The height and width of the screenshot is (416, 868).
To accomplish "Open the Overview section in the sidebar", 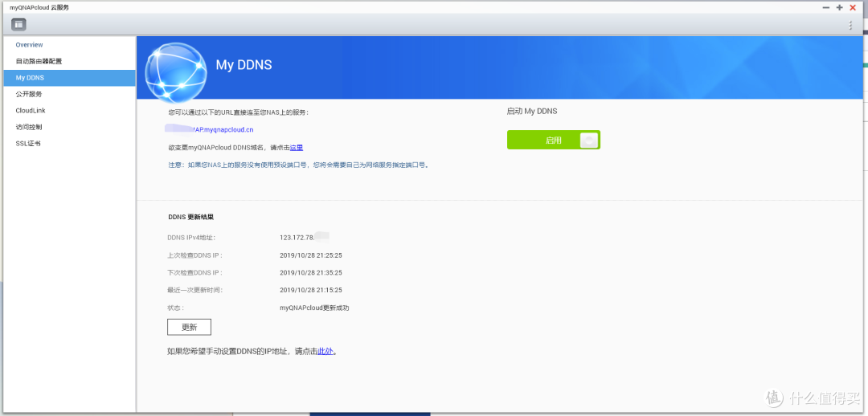I will 29,45.
